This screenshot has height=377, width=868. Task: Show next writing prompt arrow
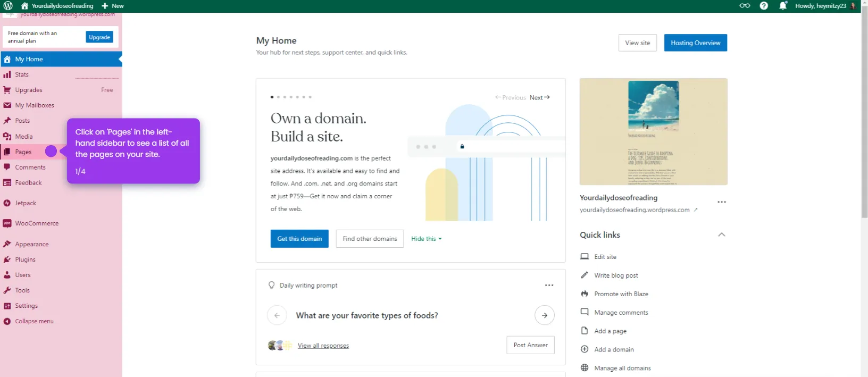pyautogui.click(x=545, y=315)
